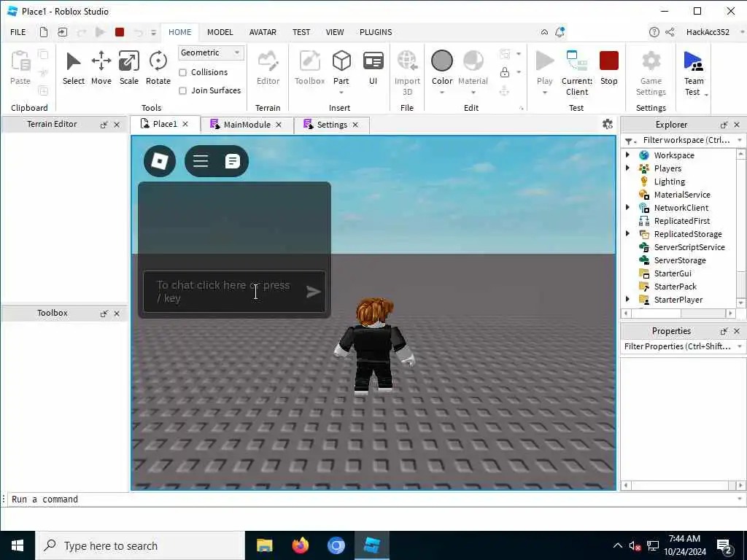This screenshot has height=560, width=747.
Task: Close the Terrain Editor panel
Action: (x=117, y=125)
